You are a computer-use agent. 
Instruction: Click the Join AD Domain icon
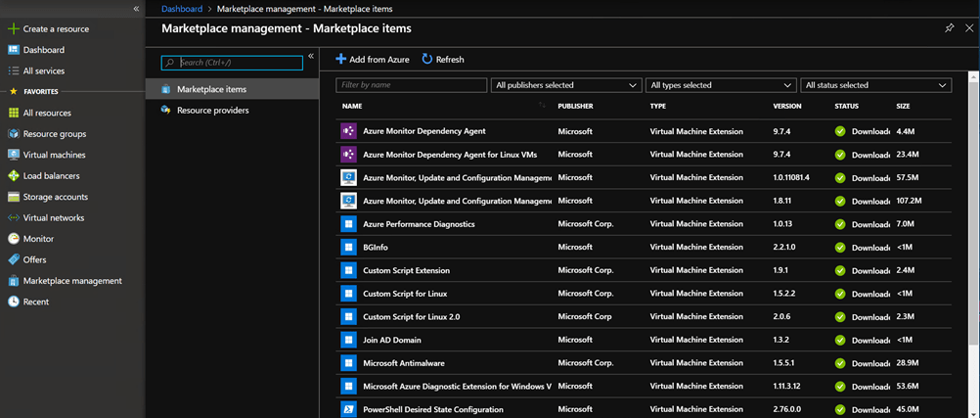(348, 339)
